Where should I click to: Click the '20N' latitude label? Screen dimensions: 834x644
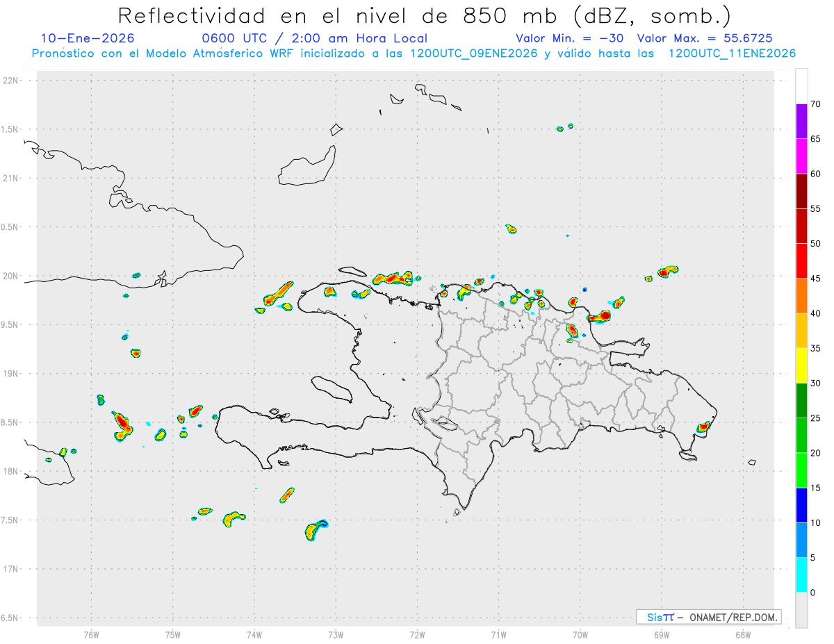pyautogui.click(x=12, y=276)
